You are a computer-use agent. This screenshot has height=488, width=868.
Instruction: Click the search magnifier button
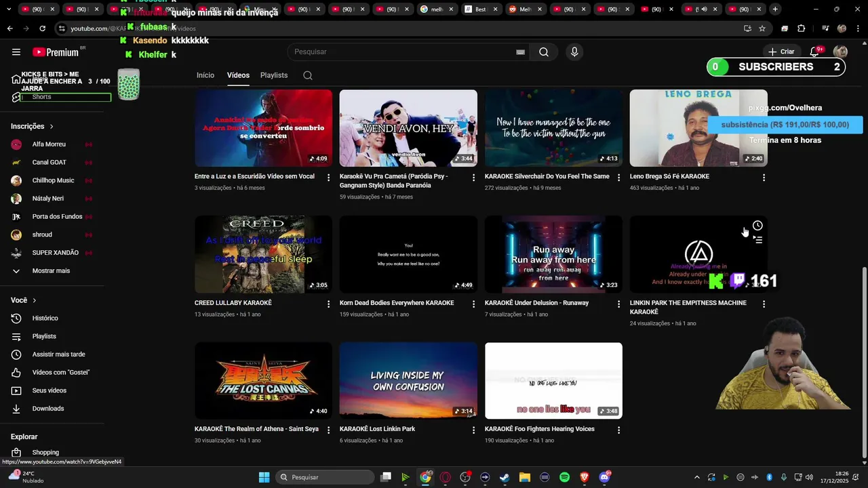pyautogui.click(x=544, y=52)
